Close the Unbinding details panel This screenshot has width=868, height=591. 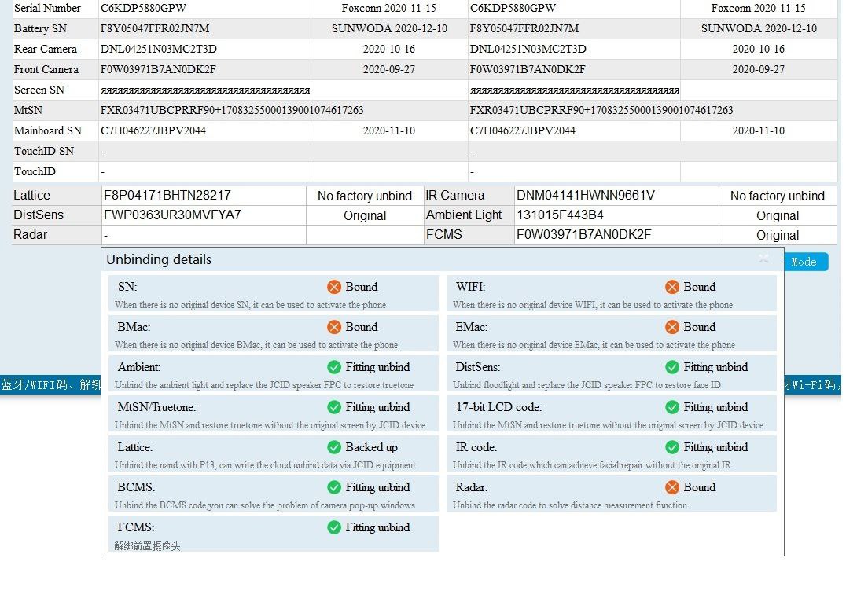pyautogui.click(x=763, y=259)
